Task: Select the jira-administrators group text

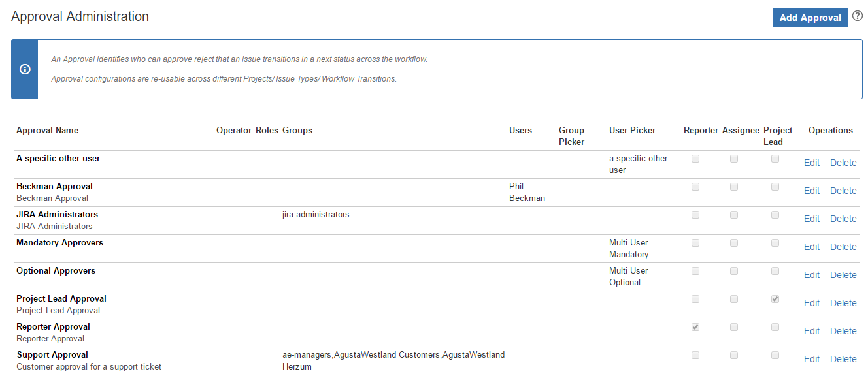Action: click(x=316, y=214)
